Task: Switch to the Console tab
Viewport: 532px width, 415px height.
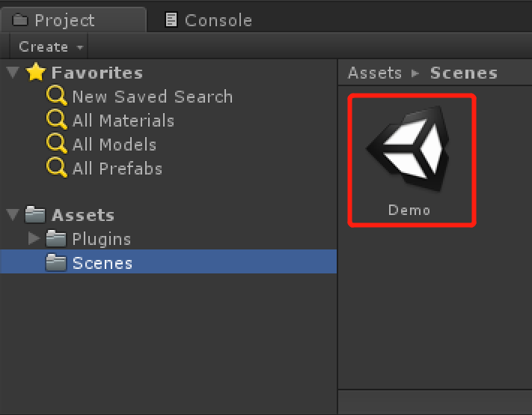Action: 209,20
